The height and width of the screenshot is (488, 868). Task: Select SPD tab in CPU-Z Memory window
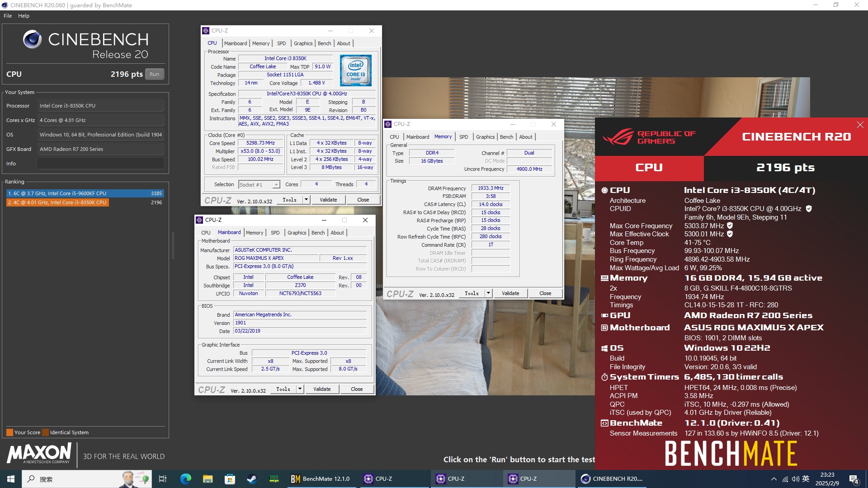pos(463,137)
